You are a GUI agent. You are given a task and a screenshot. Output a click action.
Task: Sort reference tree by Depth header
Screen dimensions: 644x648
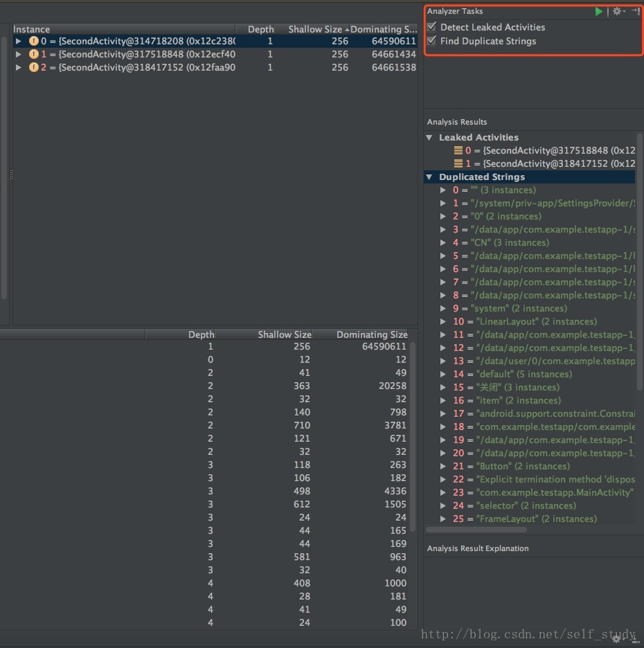(x=180, y=334)
